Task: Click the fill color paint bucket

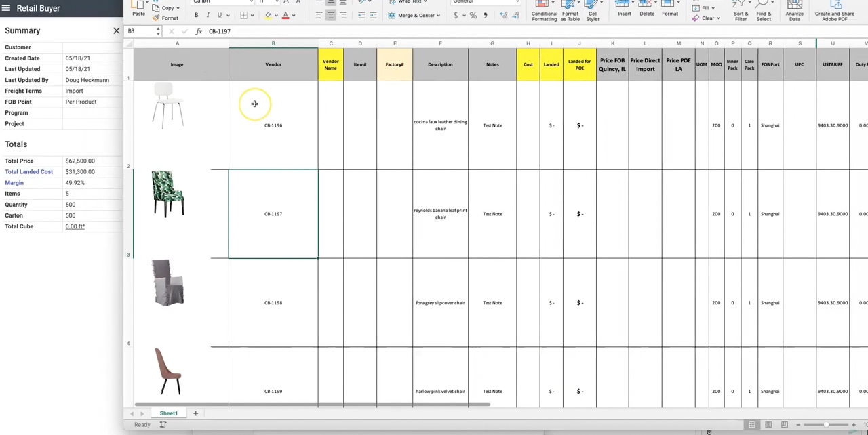Action: click(268, 15)
